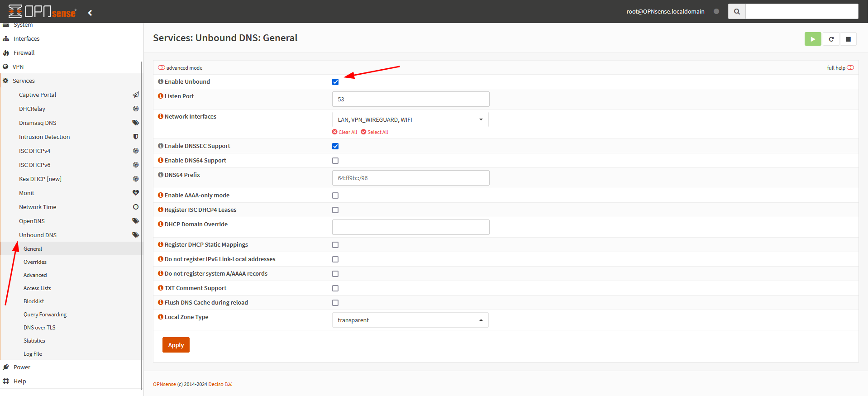Check Flush DNS Cache during reload
The height and width of the screenshot is (396, 868).
coord(335,303)
